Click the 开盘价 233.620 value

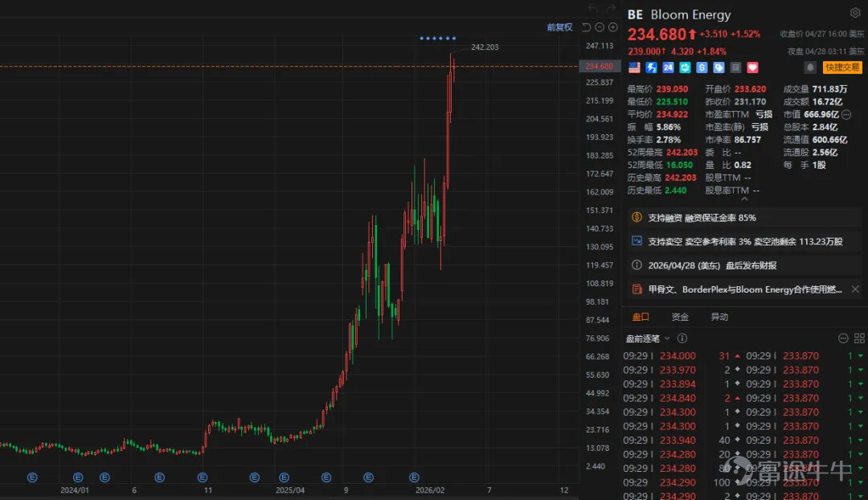750,89
